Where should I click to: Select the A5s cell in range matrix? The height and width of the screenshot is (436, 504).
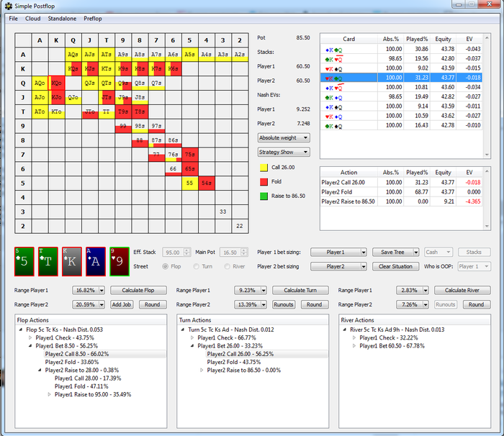click(189, 55)
